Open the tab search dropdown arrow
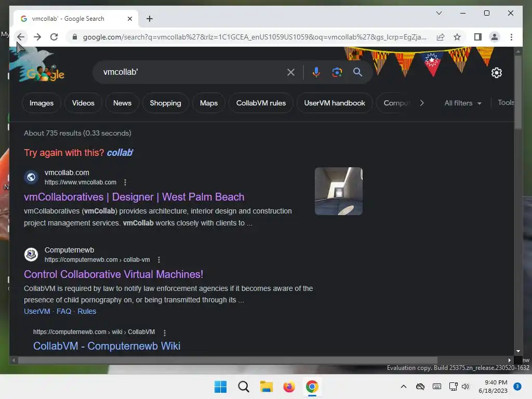 pos(438,13)
